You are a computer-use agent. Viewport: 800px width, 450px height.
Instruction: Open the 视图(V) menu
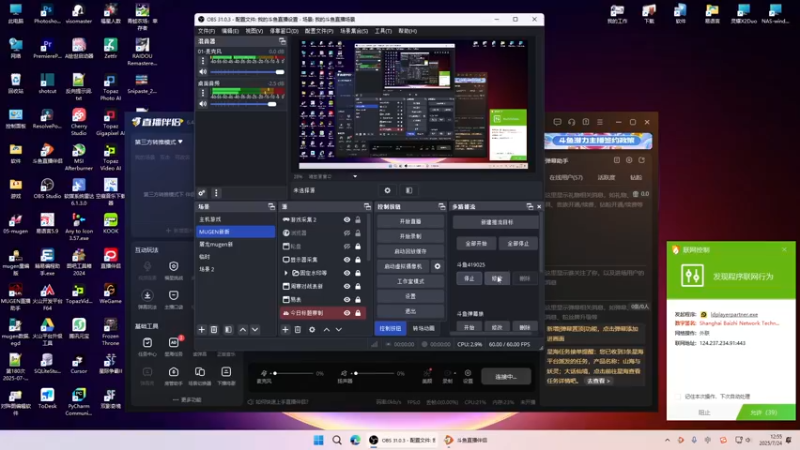[x=254, y=31]
